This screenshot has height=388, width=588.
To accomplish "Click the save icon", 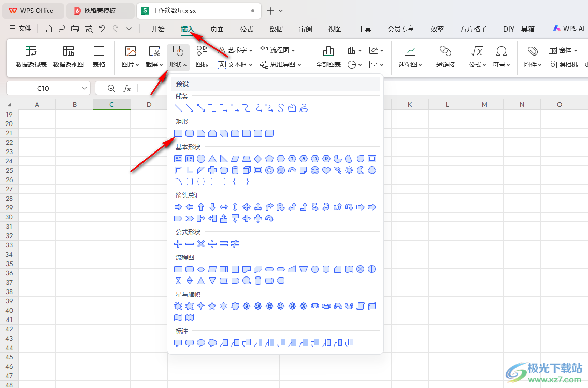I will coord(48,29).
